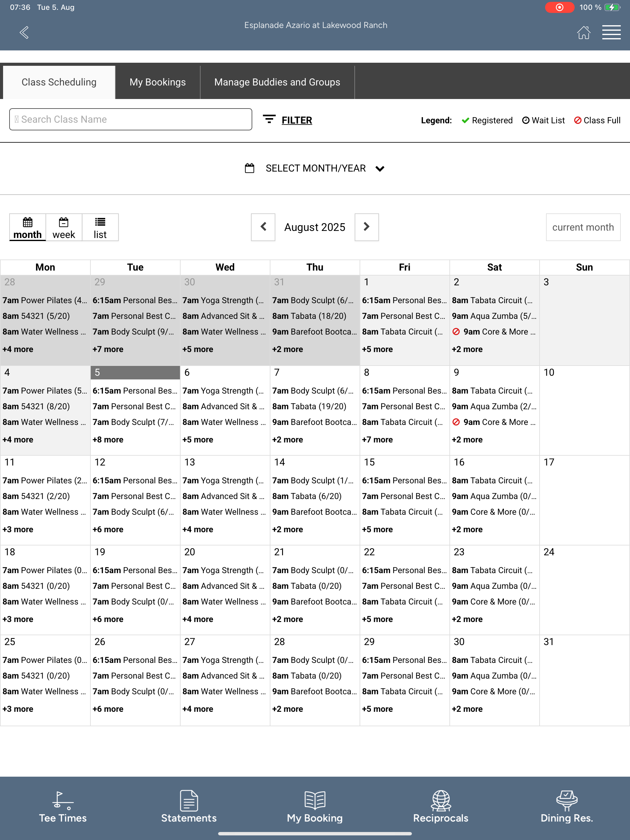Image resolution: width=630 pixels, height=840 pixels.
Task: Open the My Bookings tab
Action: (x=158, y=82)
